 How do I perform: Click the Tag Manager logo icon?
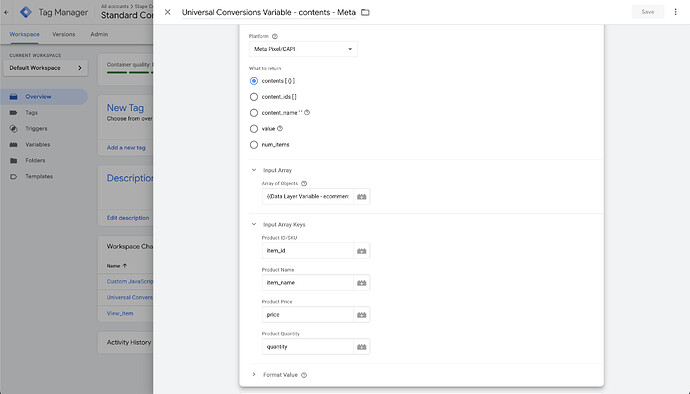(x=26, y=12)
